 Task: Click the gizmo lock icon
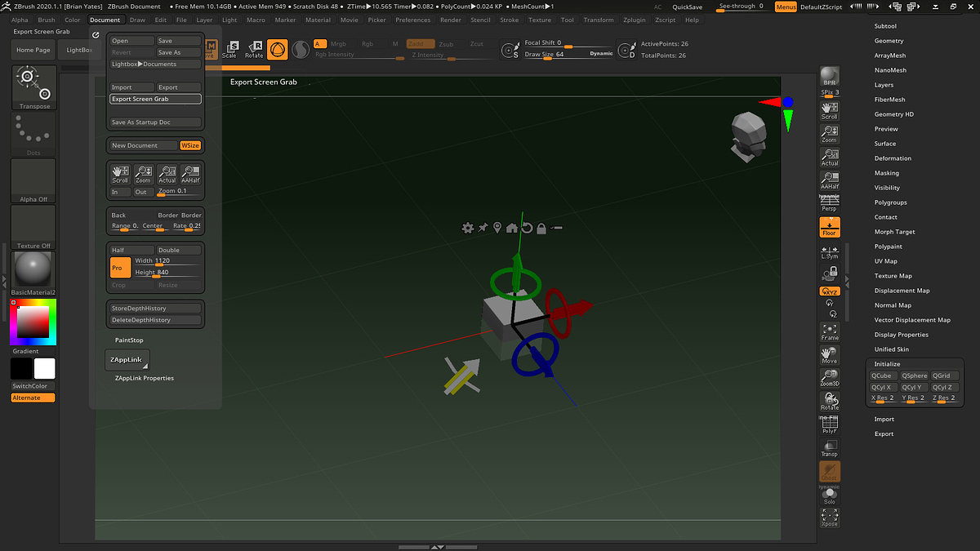click(x=541, y=228)
